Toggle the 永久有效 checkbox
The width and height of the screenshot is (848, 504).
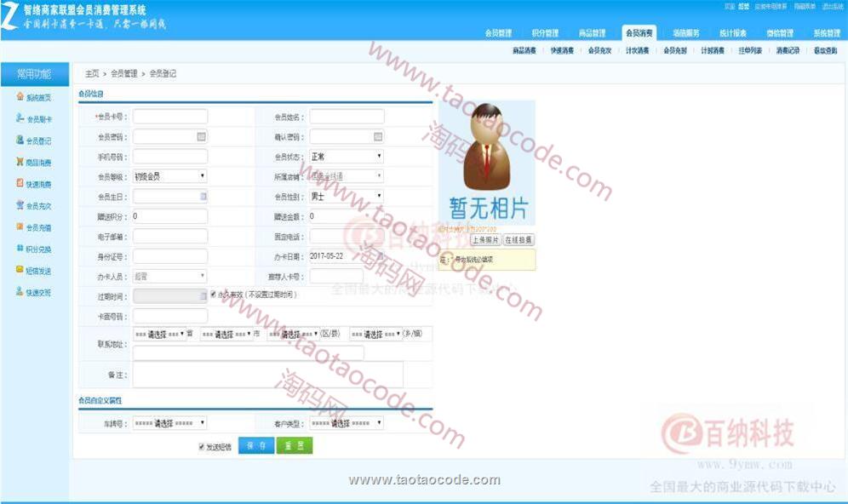pyautogui.click(x=214, y=295)
